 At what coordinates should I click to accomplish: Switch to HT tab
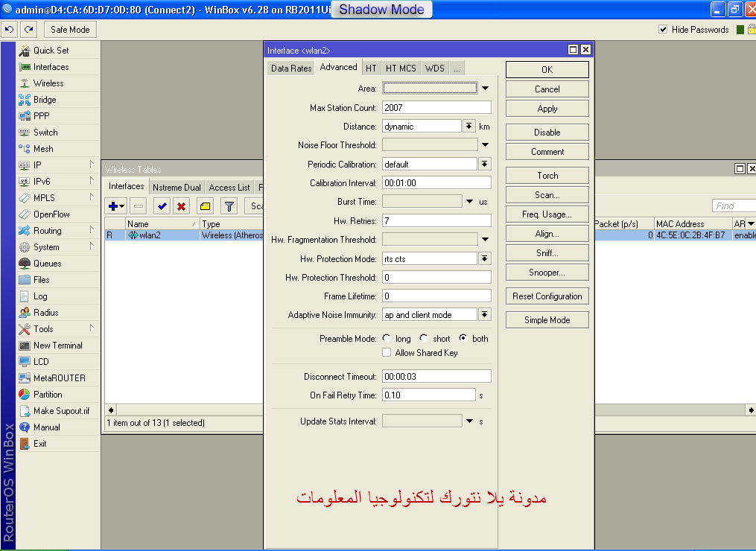[371, 69]
